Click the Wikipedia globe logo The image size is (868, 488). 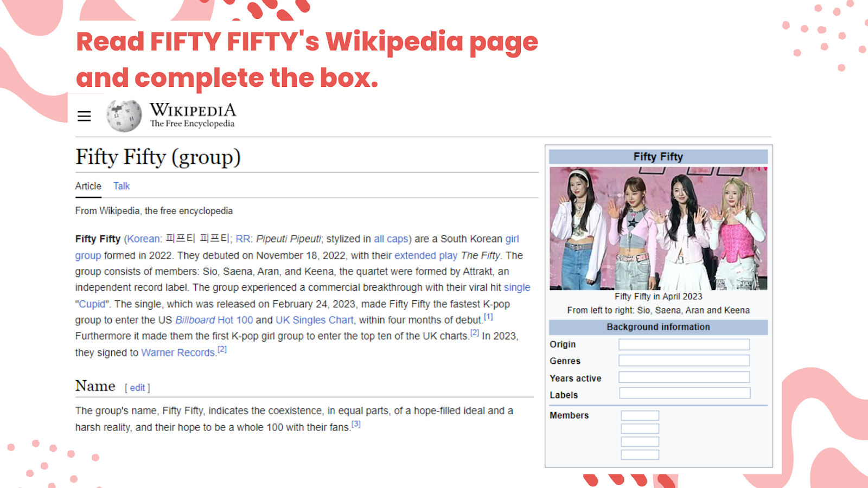(124, 115)
